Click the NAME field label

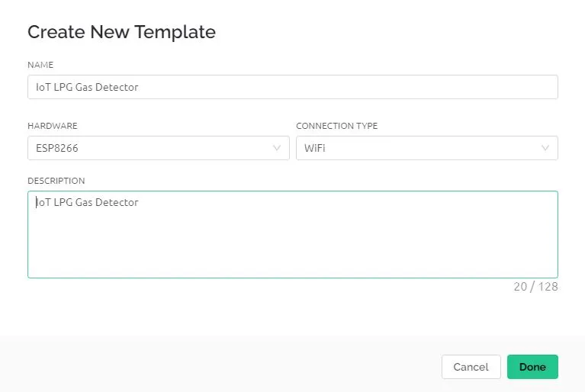[x=40, y=65]
